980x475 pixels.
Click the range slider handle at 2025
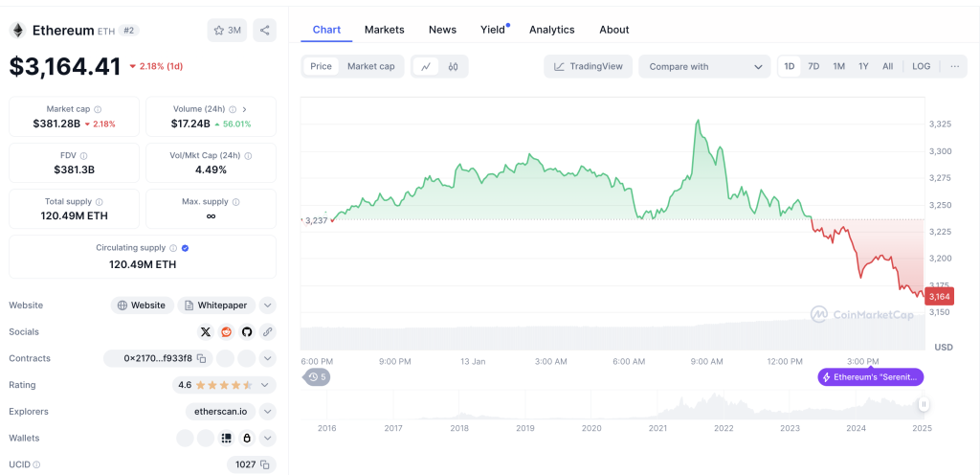coord(924,404)
